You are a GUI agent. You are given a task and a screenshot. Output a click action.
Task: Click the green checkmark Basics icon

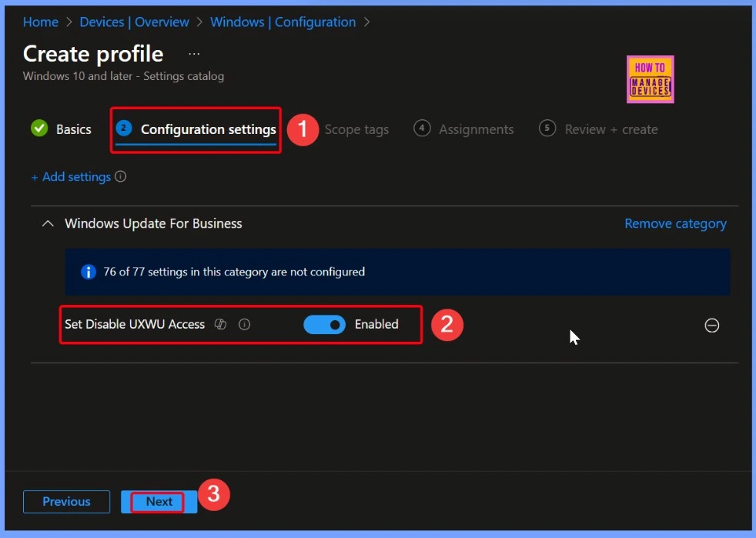[x=39, y=129]
